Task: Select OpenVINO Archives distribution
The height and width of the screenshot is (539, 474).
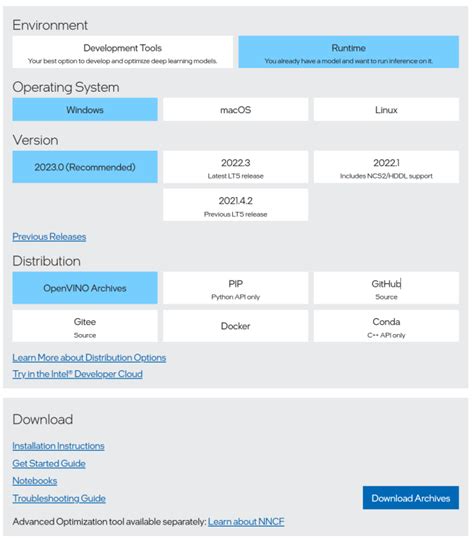Action: pos(85,288)
